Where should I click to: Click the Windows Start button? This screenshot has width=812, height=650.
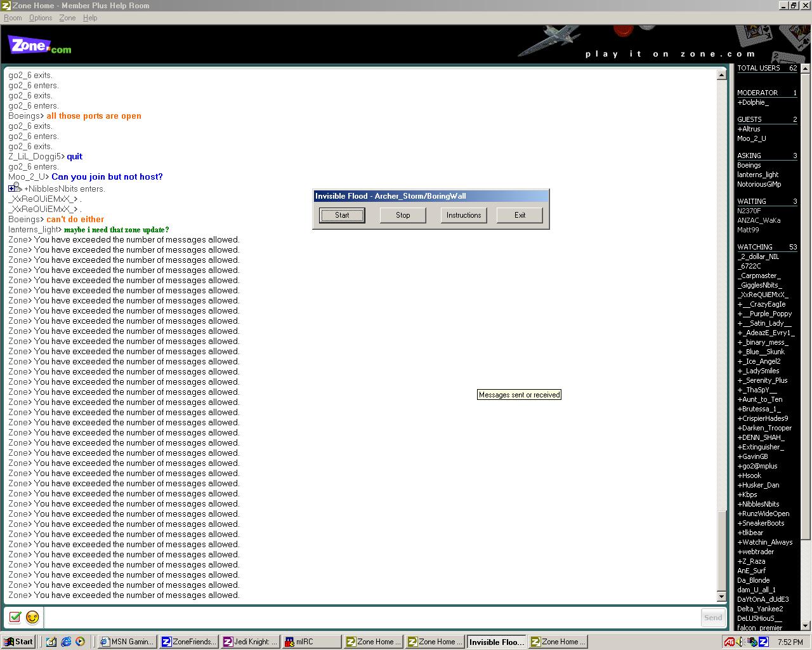click(18, 642)
